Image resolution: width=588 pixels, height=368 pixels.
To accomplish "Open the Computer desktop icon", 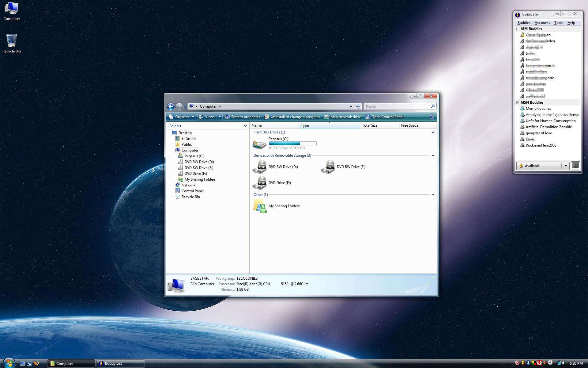I will coord(11,11).
